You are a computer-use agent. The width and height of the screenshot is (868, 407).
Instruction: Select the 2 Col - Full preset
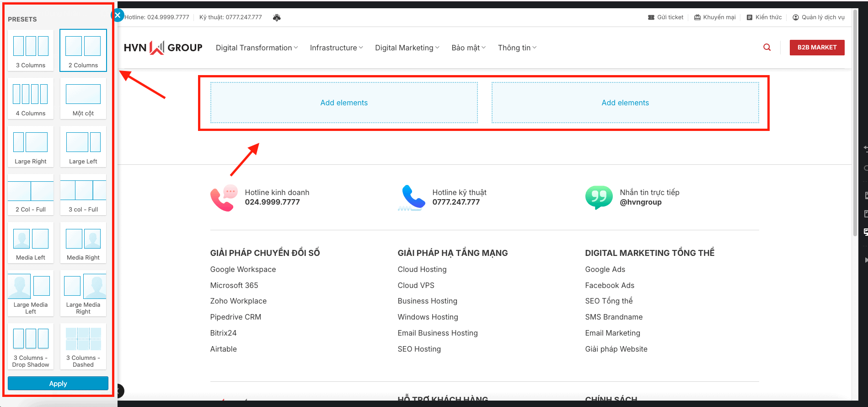31,195
